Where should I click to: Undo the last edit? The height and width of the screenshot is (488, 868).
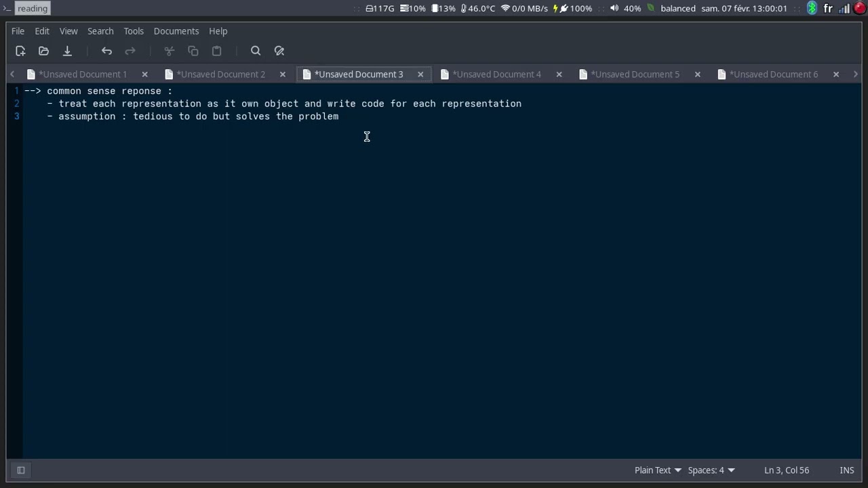(106, 51)
